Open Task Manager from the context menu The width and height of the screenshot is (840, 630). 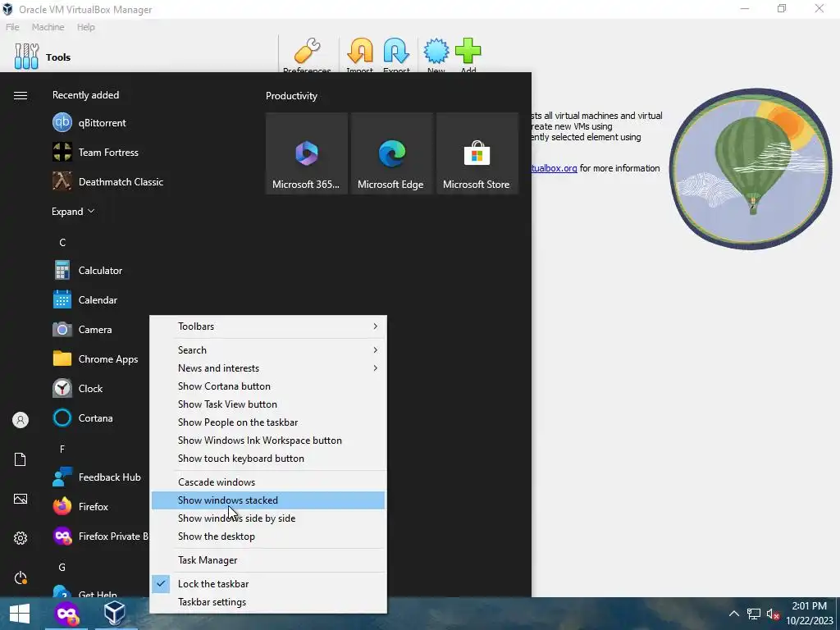tap(268, 560)
